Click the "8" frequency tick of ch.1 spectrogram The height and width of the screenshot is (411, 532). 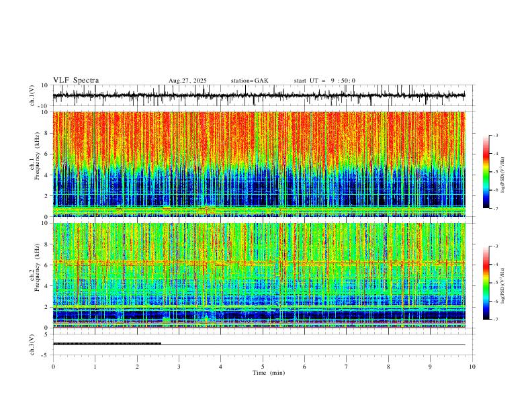pos(47,133)
